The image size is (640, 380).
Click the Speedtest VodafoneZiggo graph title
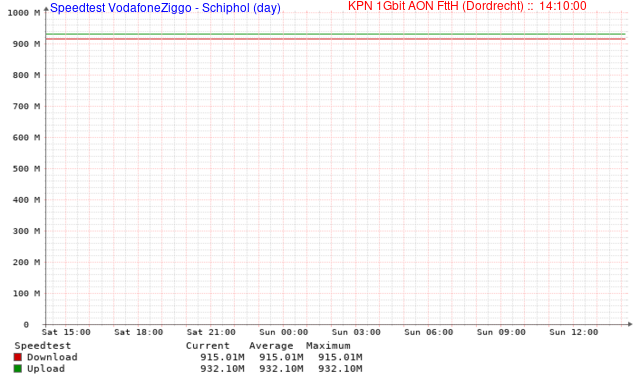(x=165, y=8)
